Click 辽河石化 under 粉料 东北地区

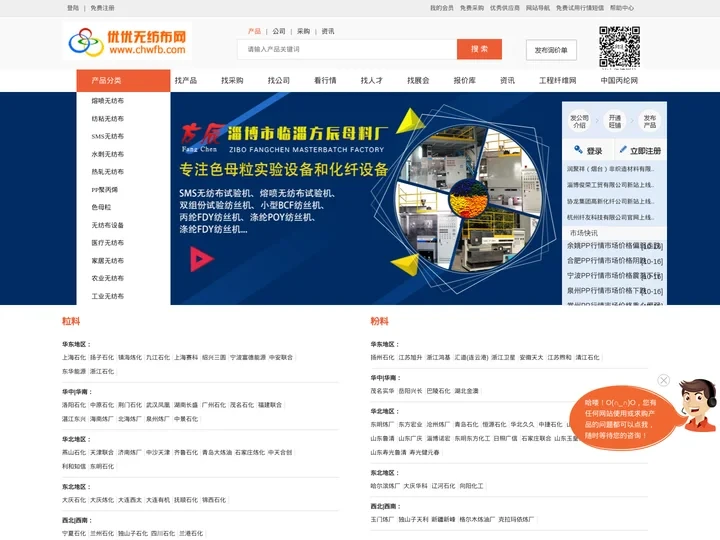[x=443, y=486]
